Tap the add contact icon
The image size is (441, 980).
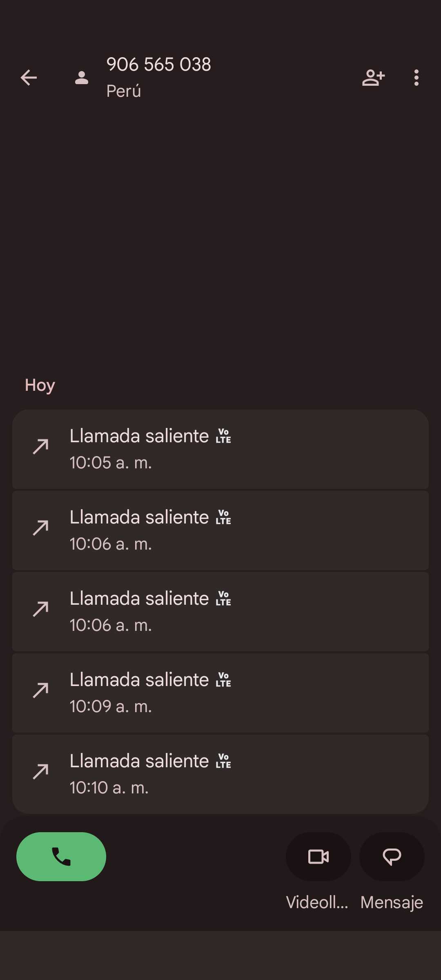click(x=373, y=78)
